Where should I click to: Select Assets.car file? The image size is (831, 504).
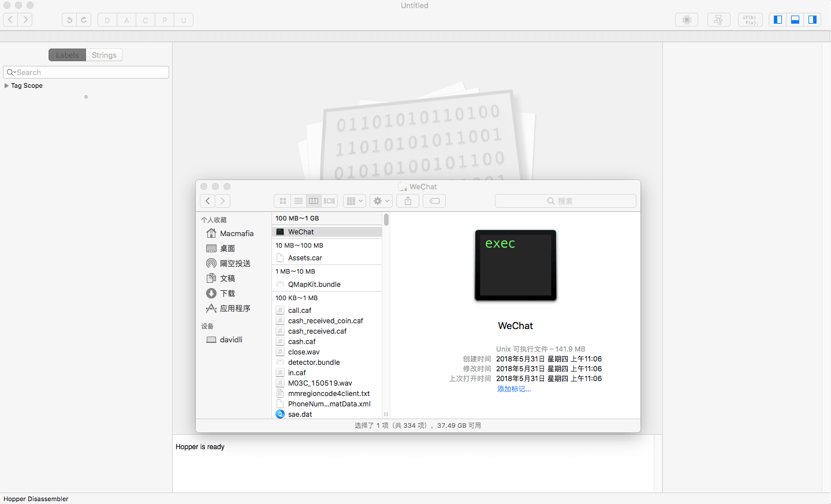click(327, 258)
